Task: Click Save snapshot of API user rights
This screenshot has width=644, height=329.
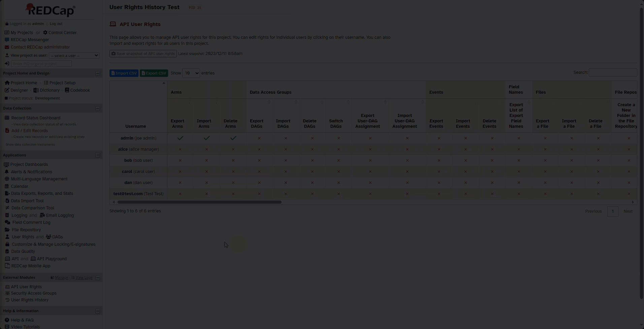Action: [x=143, y=54]
